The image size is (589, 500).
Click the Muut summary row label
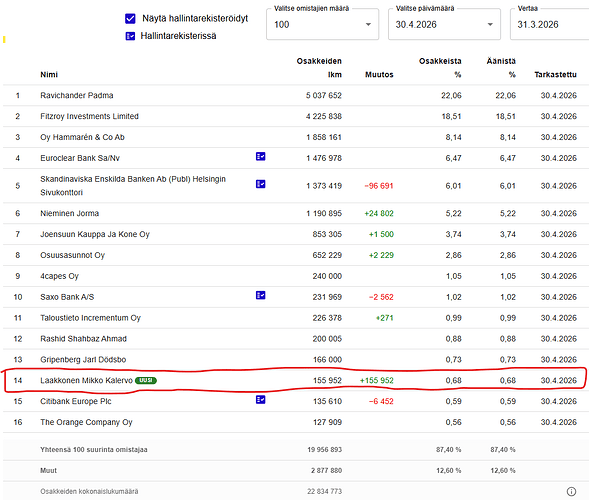point(48,470)
